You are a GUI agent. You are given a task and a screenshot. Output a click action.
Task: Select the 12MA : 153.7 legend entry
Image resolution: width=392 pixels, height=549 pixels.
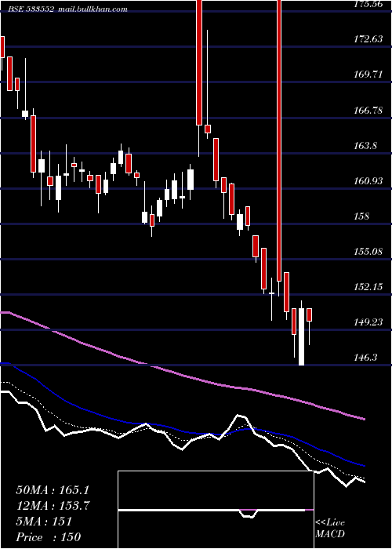[x=53, y=506]
